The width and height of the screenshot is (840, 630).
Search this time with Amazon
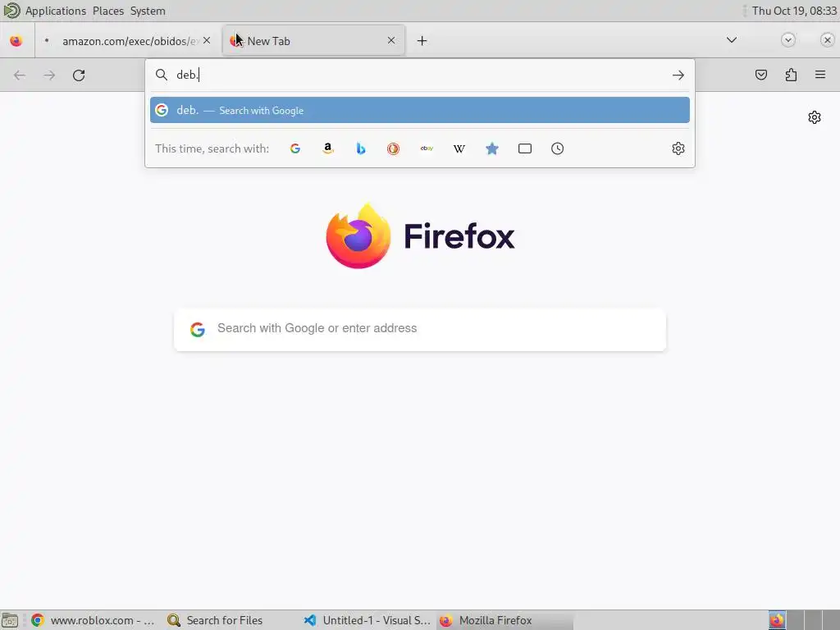[328, 148]
